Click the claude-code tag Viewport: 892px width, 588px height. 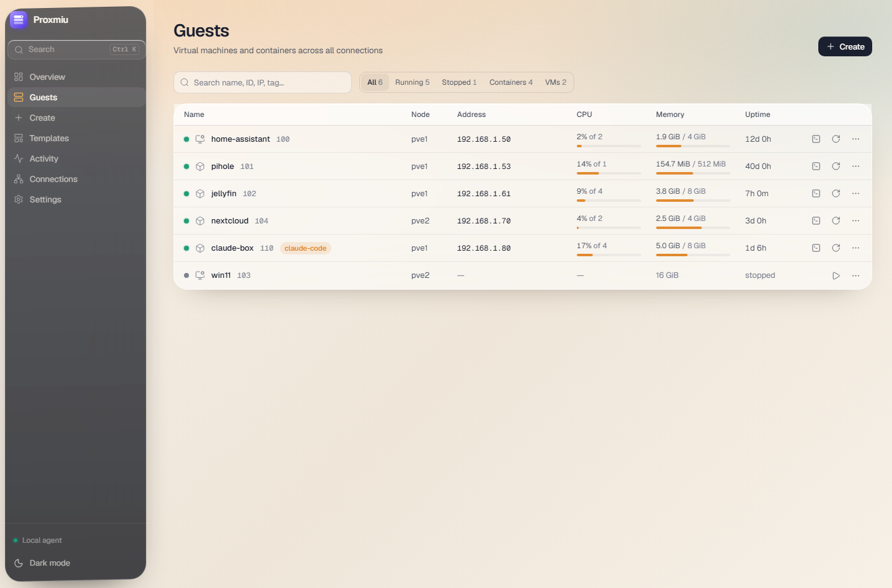coord(305,248)
